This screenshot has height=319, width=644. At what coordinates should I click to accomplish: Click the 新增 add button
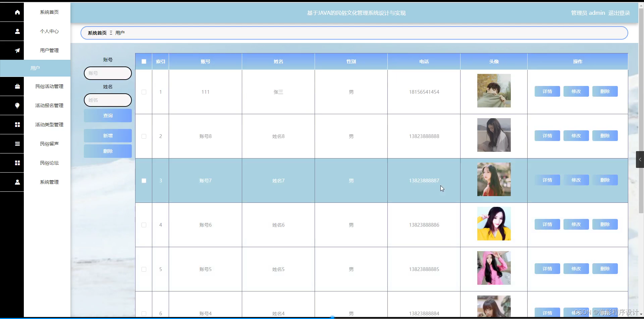click(x=108, y=136)
